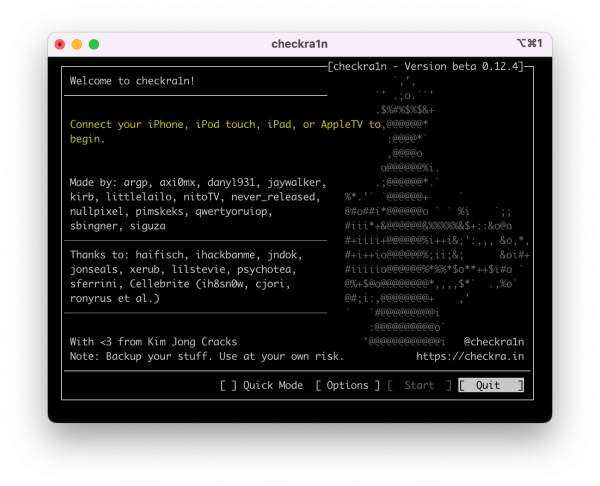Click the version beta 0.12.4 label
Screen dimensions: 600x486
coord(426,67)
